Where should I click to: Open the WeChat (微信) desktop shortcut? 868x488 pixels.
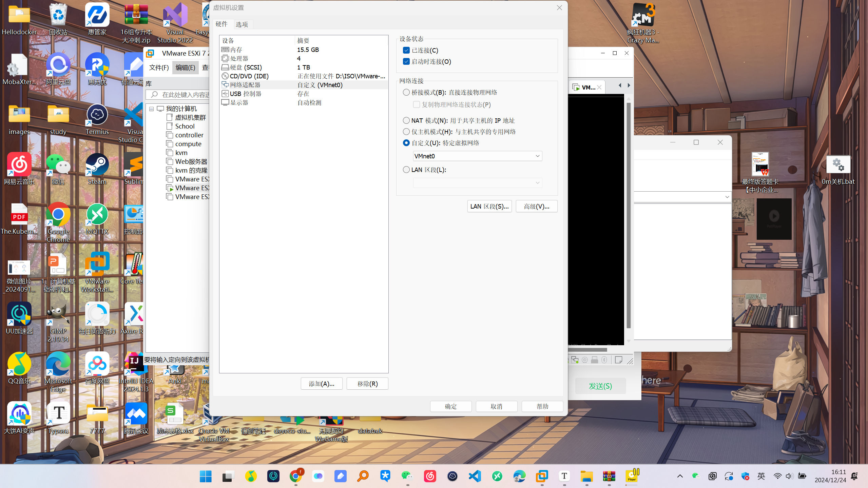coord(58,169)
